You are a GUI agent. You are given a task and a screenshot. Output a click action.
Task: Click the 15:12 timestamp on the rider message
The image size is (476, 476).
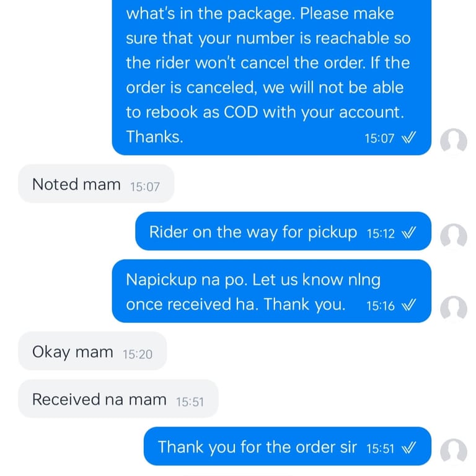click(381, 234)
